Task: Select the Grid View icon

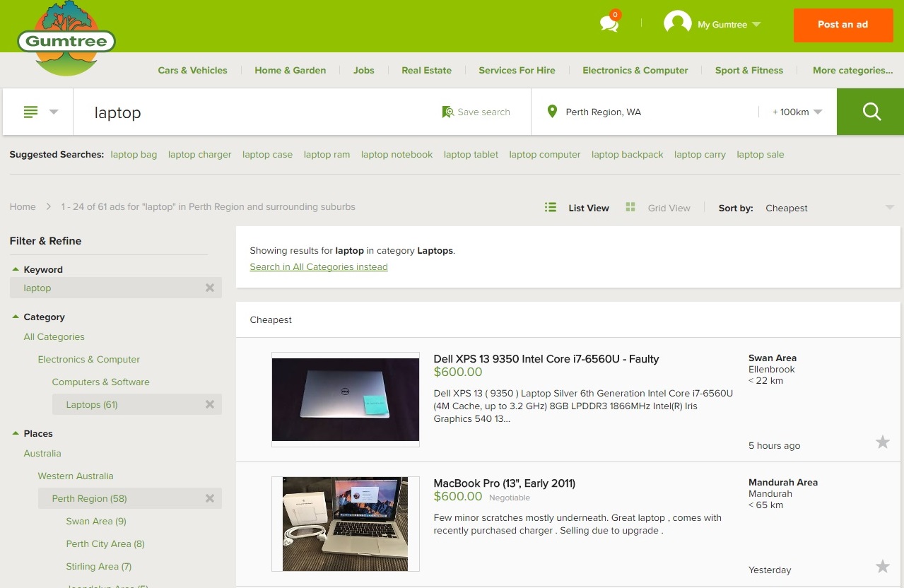Action: point(630,207)
